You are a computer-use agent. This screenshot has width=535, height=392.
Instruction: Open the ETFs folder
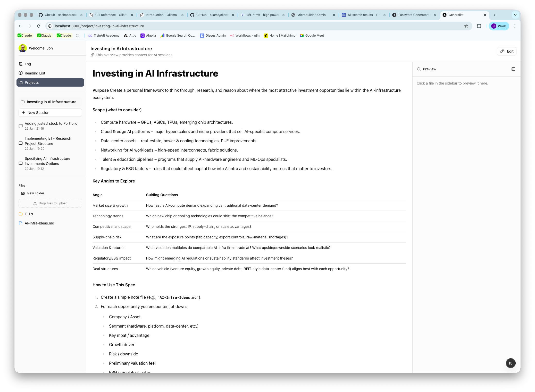point(29,214)
